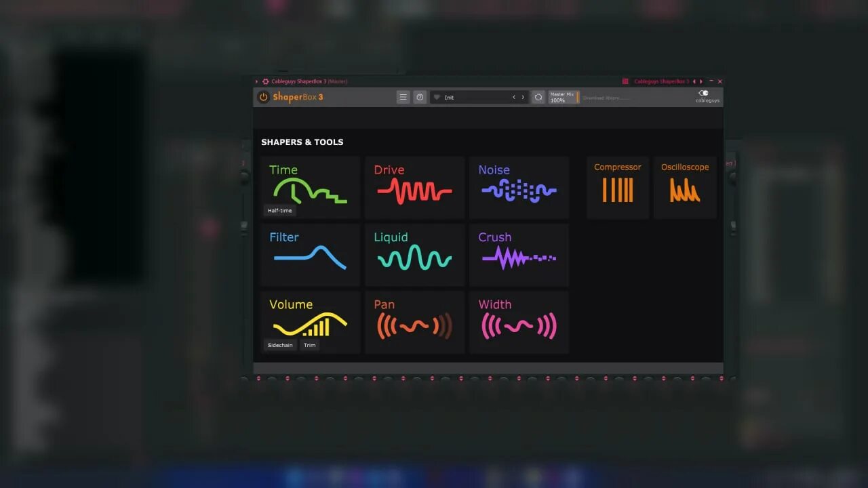Minimize the ShaperBox plugin window
This screenshot has width=868, height=488.
coord(711,81)
